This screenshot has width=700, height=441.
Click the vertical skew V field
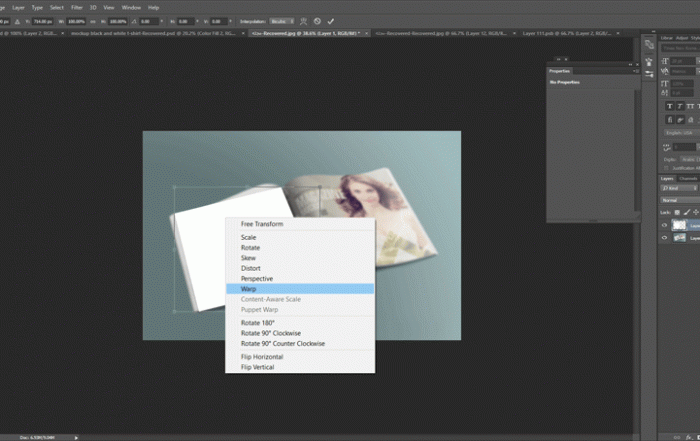click(219, 21)
